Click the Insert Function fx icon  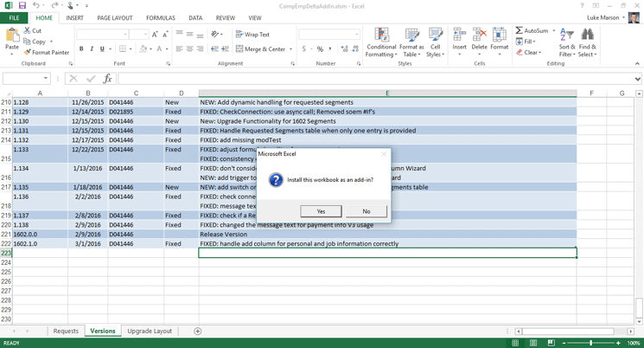click(x=107, y=78)
